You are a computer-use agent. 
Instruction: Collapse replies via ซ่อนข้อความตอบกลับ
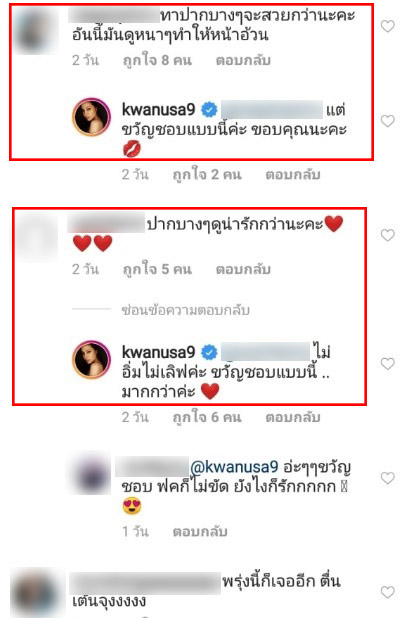[186, 310]
